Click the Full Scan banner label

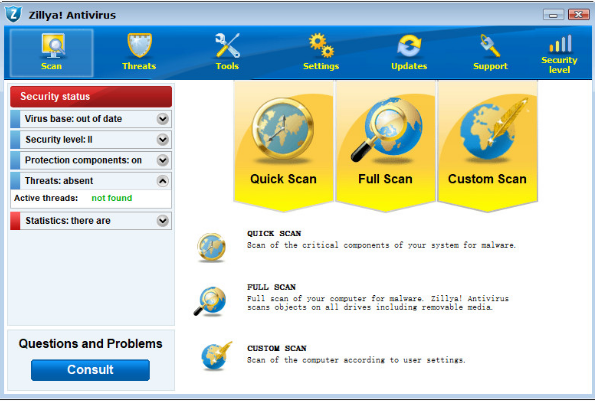[x=385, y=179]
